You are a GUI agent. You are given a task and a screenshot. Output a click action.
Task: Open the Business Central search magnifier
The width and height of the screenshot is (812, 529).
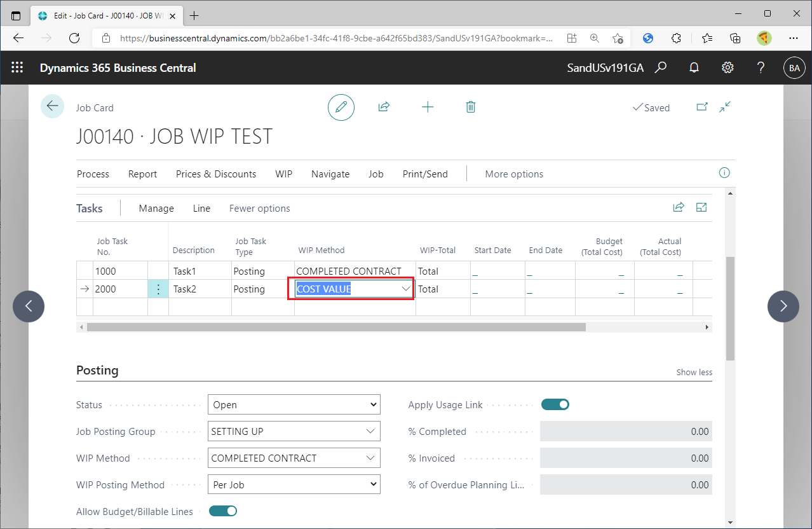click(661, 68)
